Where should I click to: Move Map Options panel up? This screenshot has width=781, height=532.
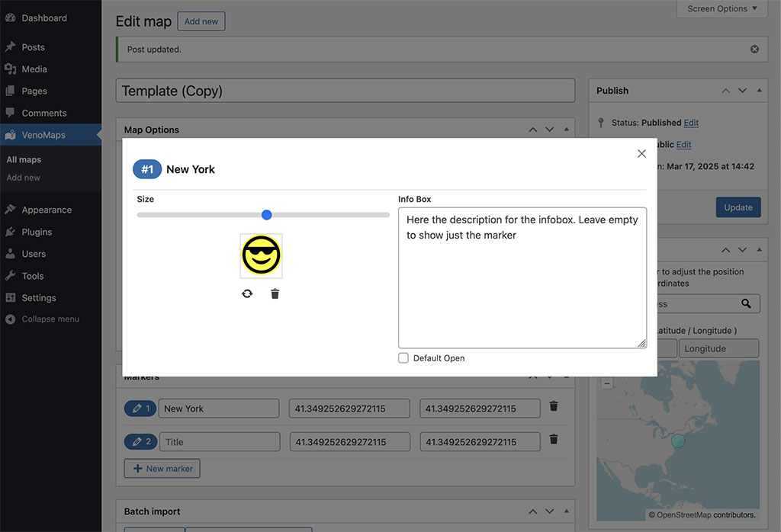point(533,130)
